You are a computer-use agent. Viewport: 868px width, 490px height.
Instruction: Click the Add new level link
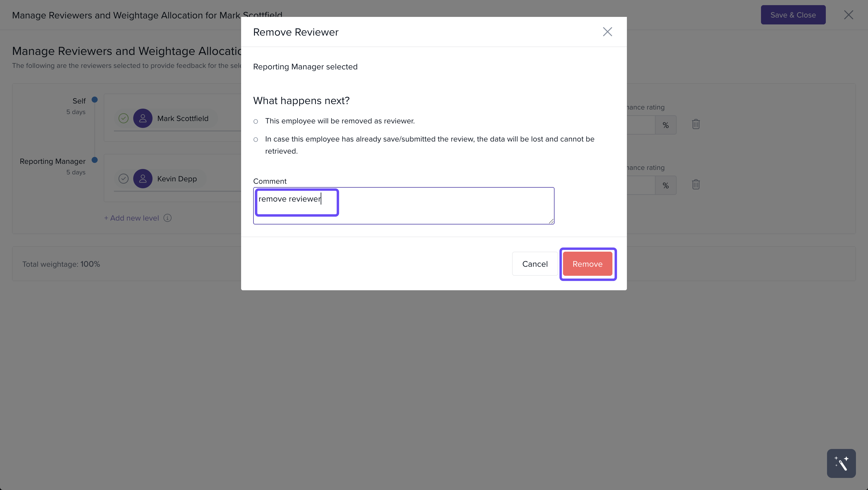[x=131, y=218]
